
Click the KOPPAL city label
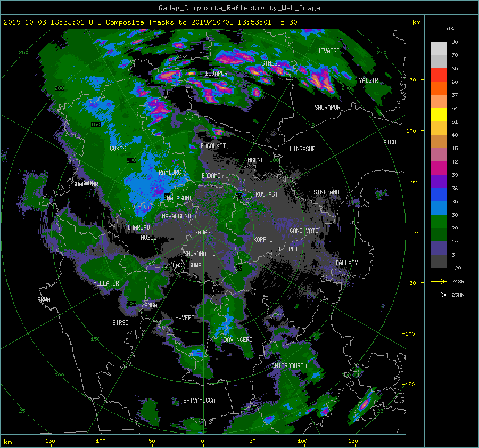pos(263,239)
